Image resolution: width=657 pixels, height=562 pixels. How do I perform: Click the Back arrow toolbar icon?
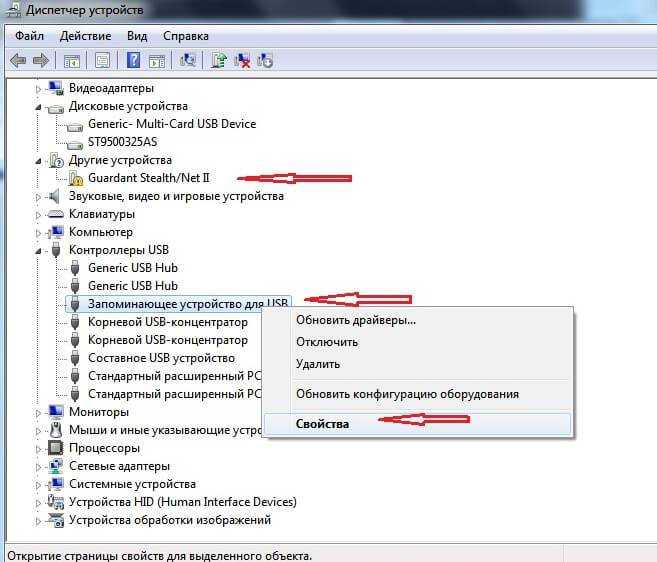point(18,61)
